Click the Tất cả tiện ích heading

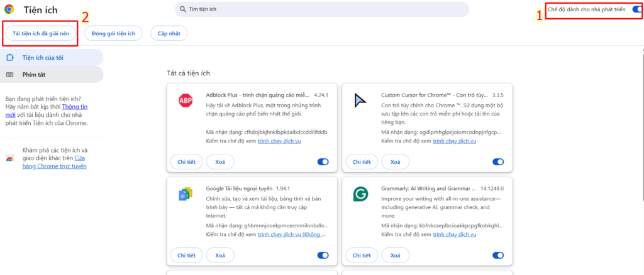pyautogui.click(x=188, y=73)
